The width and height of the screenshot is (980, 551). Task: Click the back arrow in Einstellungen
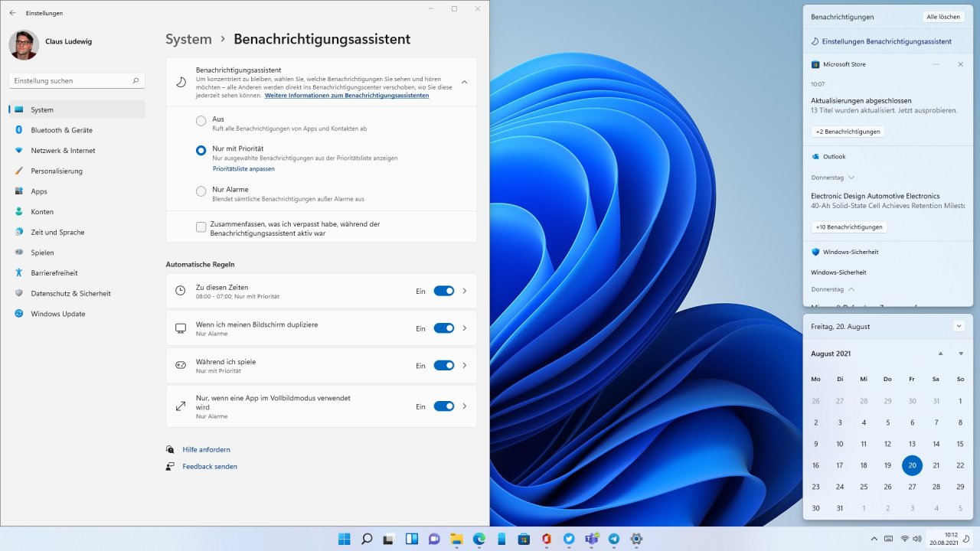pyautogui.click(x=12, y=13)
